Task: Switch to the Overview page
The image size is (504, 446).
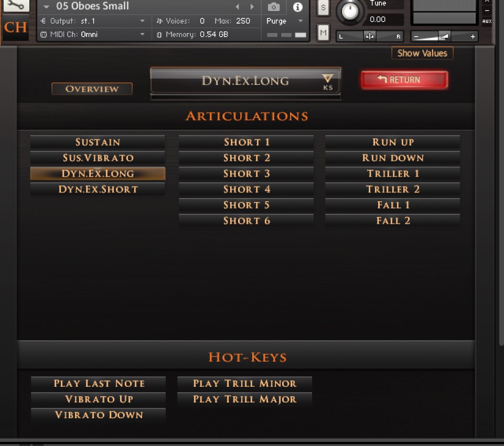Action: (x=92, y=89)
